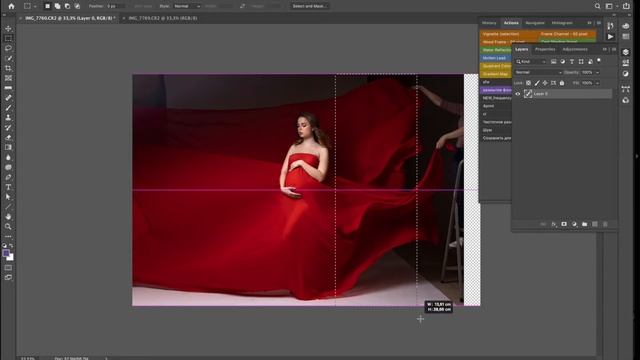The height and width of the screenshot is (360, 640).
Task: Open the Layers panel flyout menu
Action: (x=613, y=49)
